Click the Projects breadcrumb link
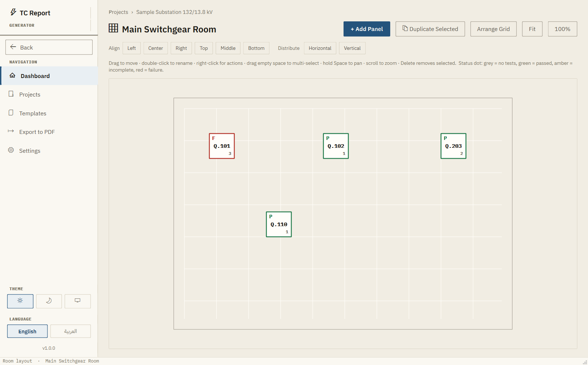This screenshot has width=588, height=365. tap(118, 12)
